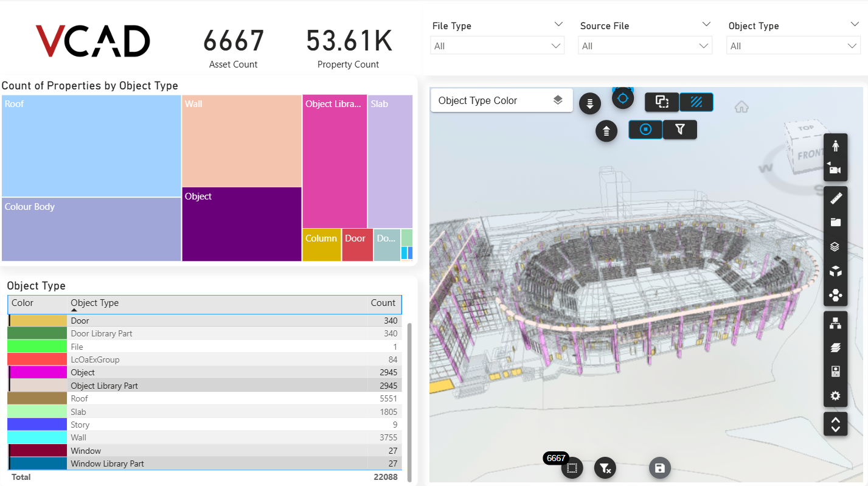Click the 3D cube icon in viewer toolbar

836,271
